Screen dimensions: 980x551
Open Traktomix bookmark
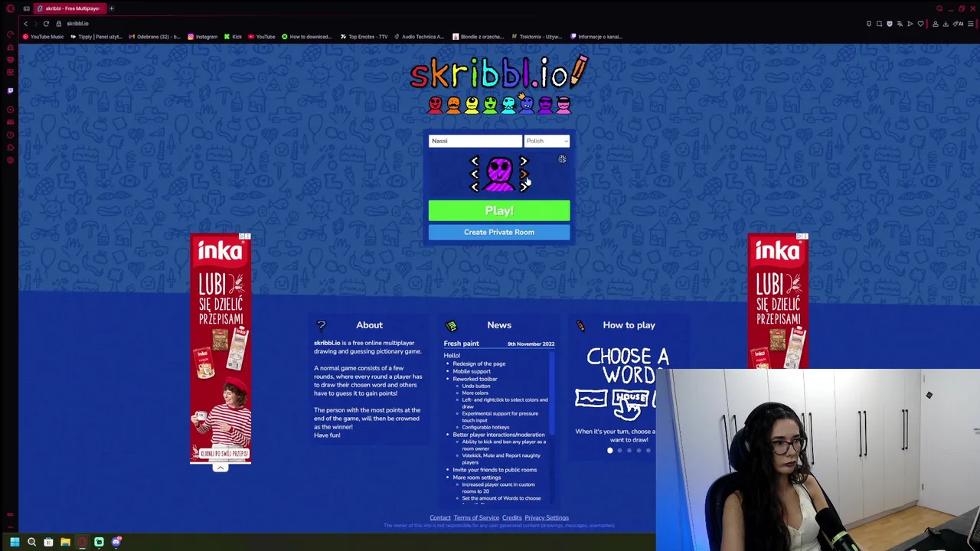(536, 37)
